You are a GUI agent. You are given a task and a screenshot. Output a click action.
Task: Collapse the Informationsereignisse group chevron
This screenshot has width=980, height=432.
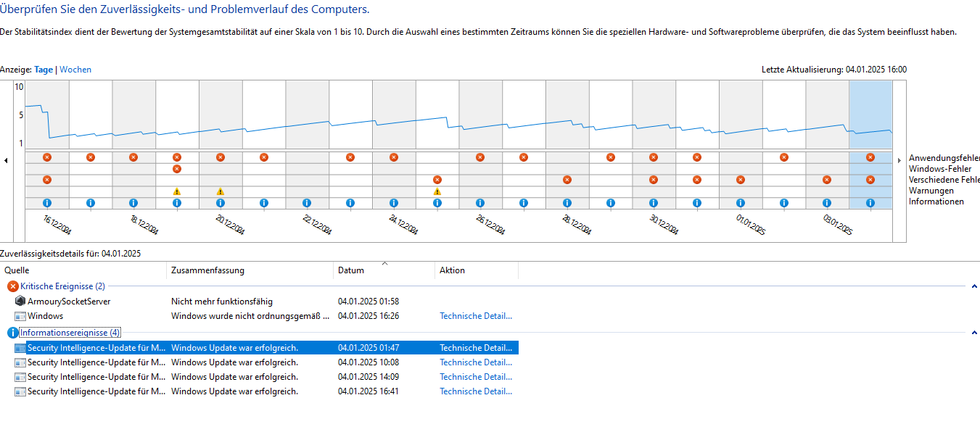coord(974,333)
